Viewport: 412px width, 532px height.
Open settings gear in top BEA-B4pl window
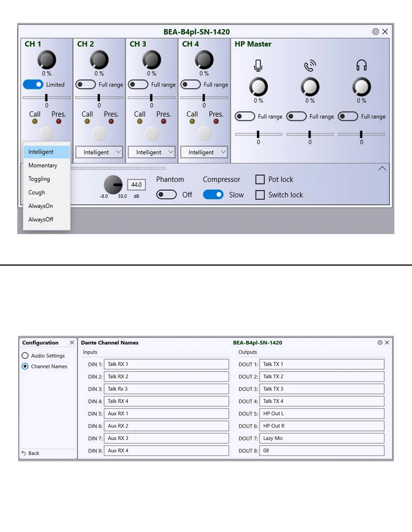[375, 31]
